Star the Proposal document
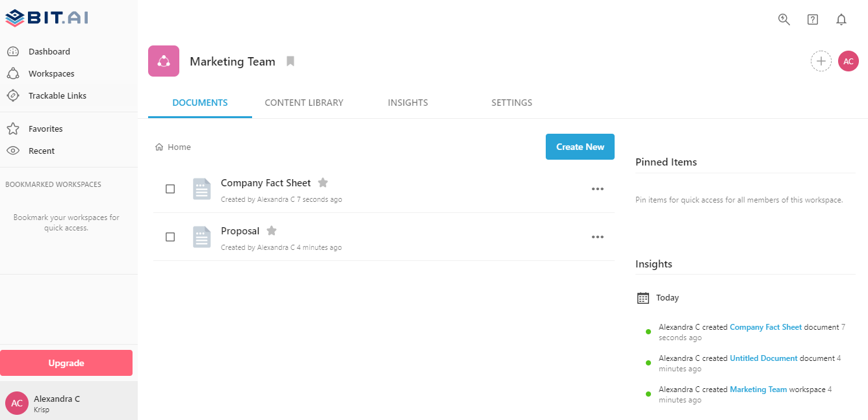The width and height of the screenshot is (868, 420). 272,230
